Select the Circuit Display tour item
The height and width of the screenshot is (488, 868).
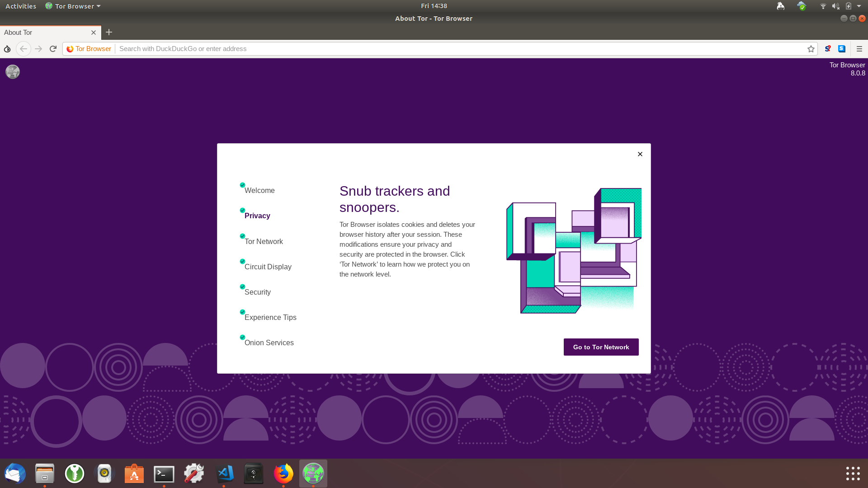pos(268,267)
